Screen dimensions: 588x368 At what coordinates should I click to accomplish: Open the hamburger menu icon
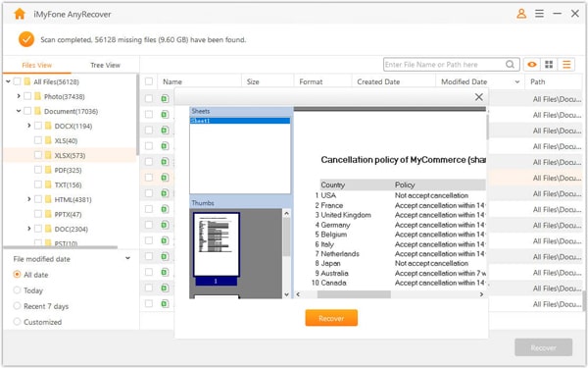pos(539,14)
